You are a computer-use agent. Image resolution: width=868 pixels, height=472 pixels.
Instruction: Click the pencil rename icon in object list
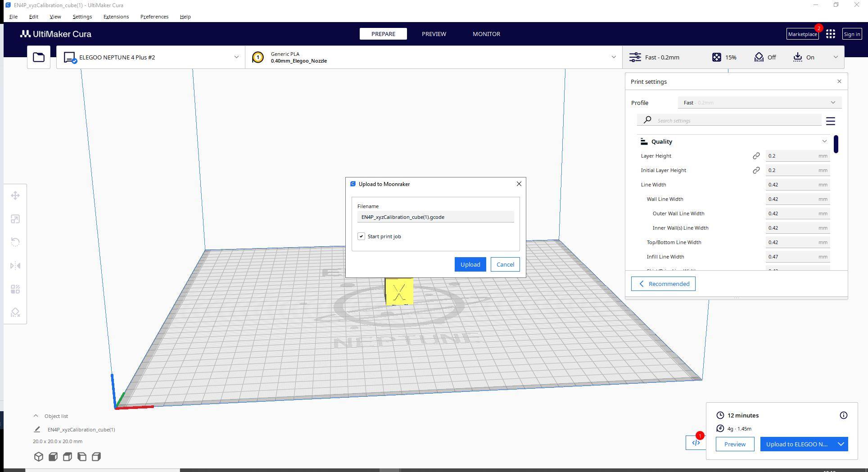click(37, 430)
